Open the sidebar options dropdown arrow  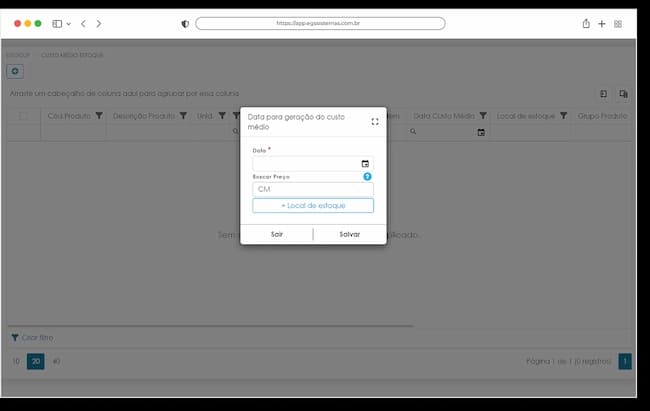[x=69, y=24]
